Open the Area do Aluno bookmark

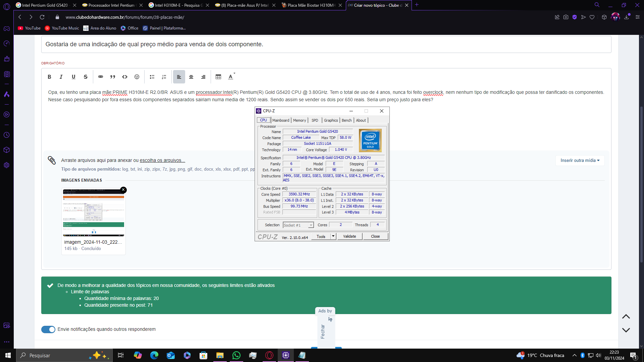pyautogui.click(x=100, y=28)
